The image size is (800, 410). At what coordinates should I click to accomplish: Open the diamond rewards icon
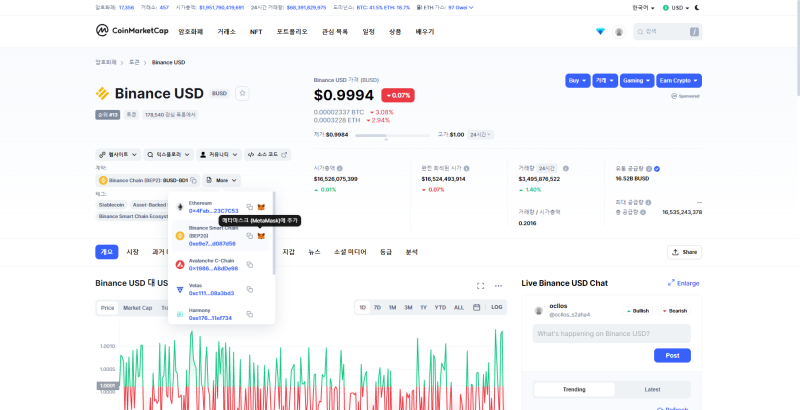click(x=600, y=32)
